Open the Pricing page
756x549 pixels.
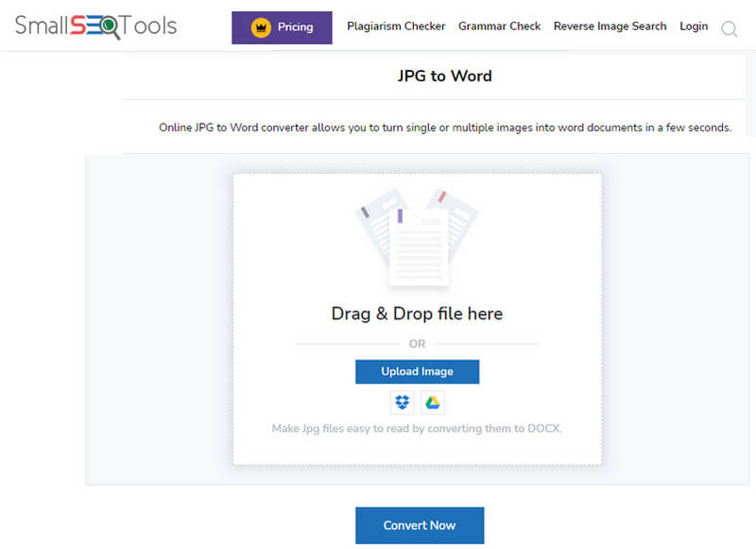282,27
